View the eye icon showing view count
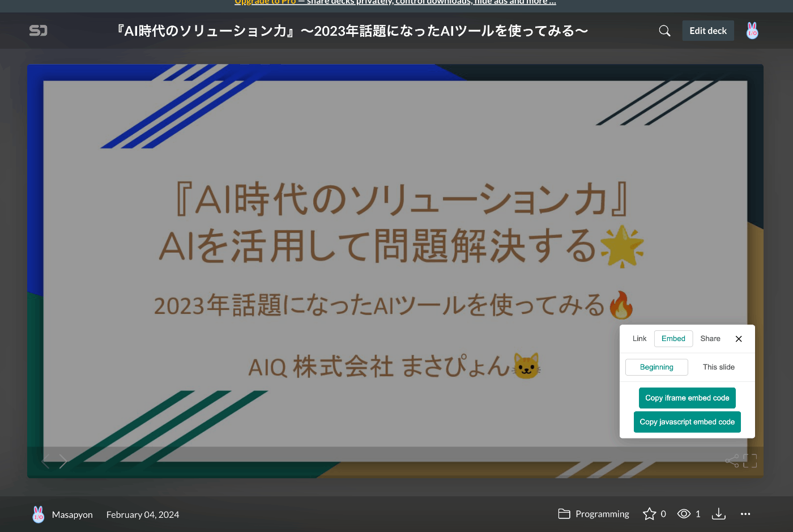793x532 pixels. click(684, 514)
